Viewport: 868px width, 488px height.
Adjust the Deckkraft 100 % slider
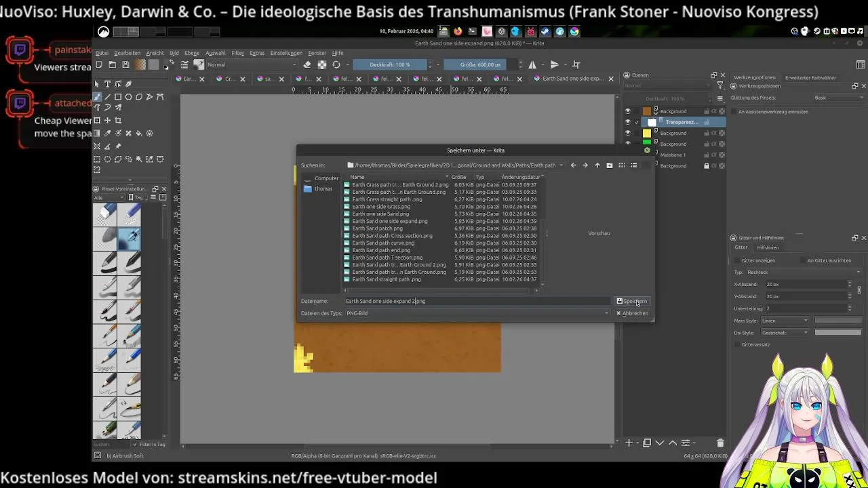pos(391,64)
